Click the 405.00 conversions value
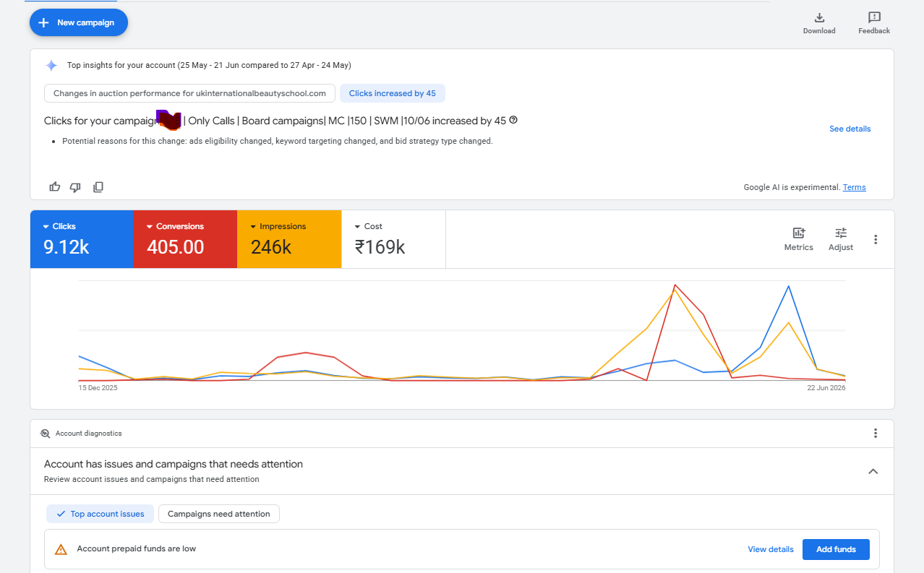 click(176, 247)
